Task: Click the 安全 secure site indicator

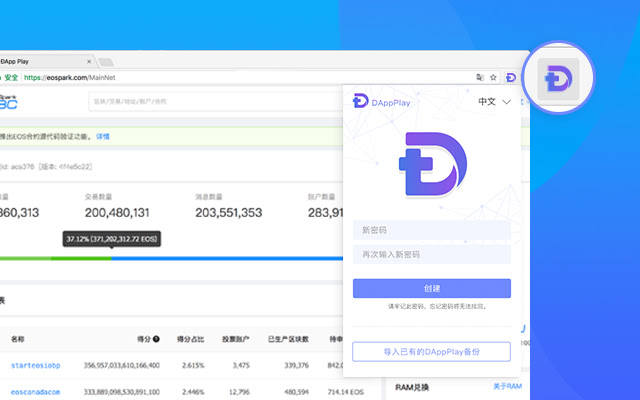Action: tap(11, 78)
